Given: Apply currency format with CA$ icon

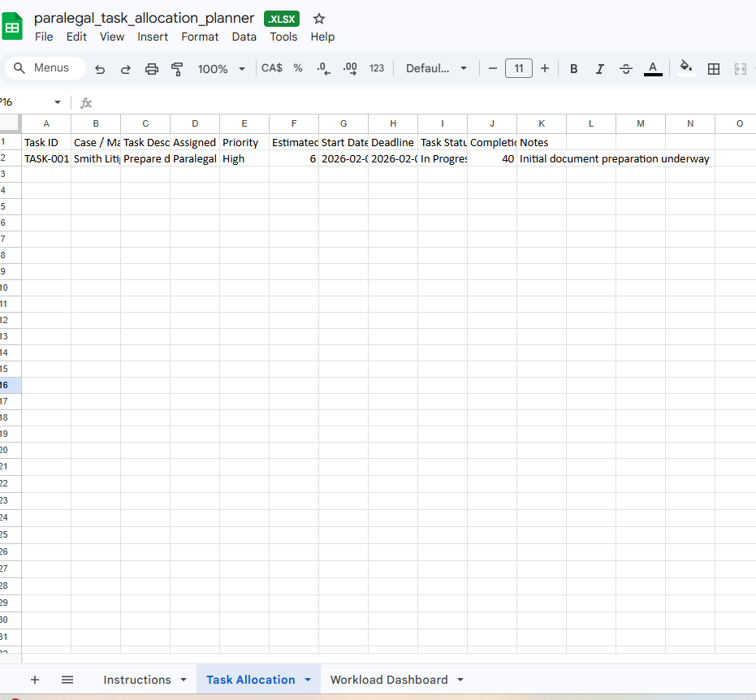Looking at the screenshot, I should click(271, 68).
